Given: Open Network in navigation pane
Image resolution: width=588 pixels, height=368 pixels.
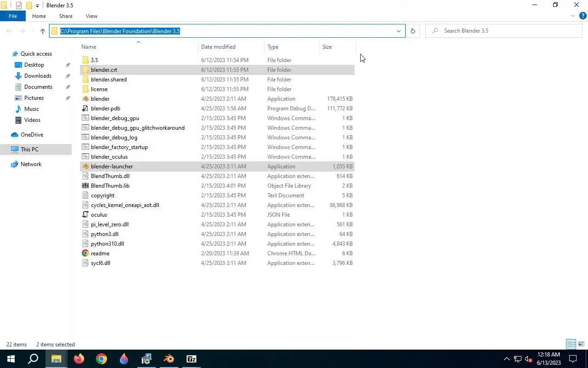Looking at the screenshot, I should [31, 164].
